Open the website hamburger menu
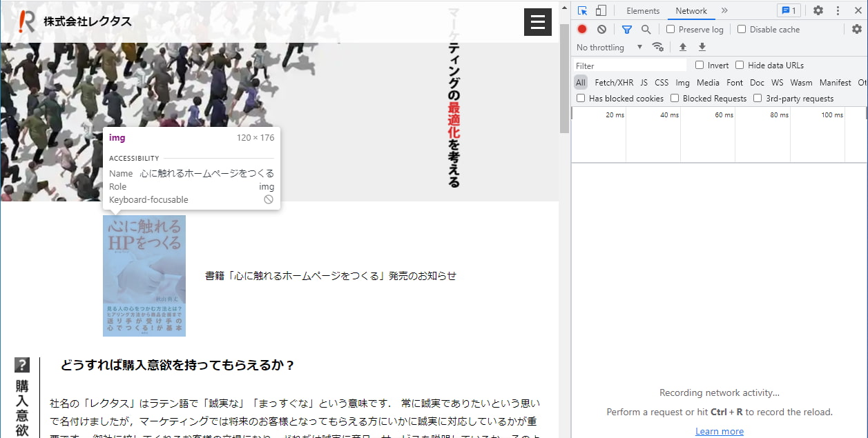868x438 pixels. click(537, 22)
